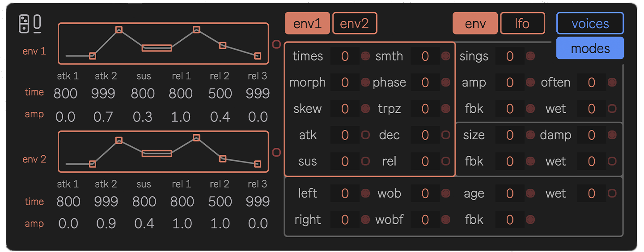
Task: Click the modulation dot next to times
Action: pyautogui.click(x=365, y=56)
